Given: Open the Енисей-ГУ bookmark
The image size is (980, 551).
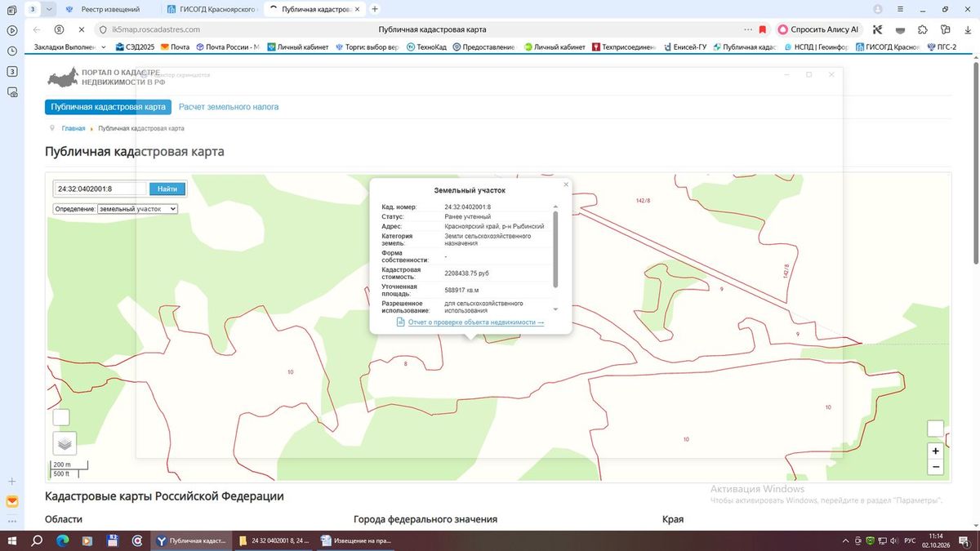Looking at the screenshot, I should [684, 47].
